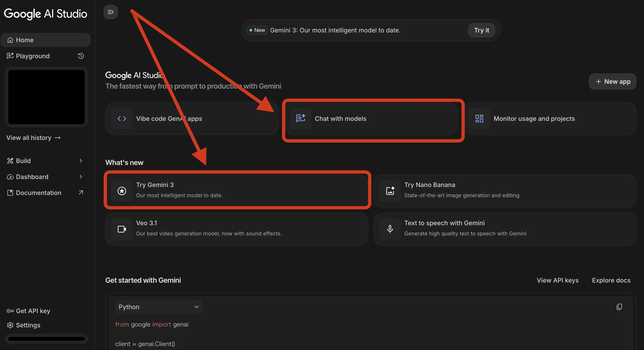
Task: Open the Python language dropdown
Action: (159, 307)
